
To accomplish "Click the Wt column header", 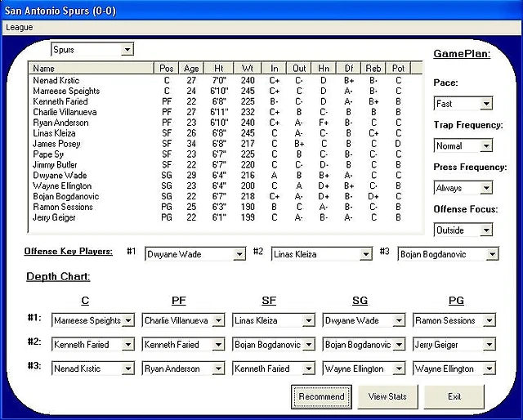I will coord(248,68).
